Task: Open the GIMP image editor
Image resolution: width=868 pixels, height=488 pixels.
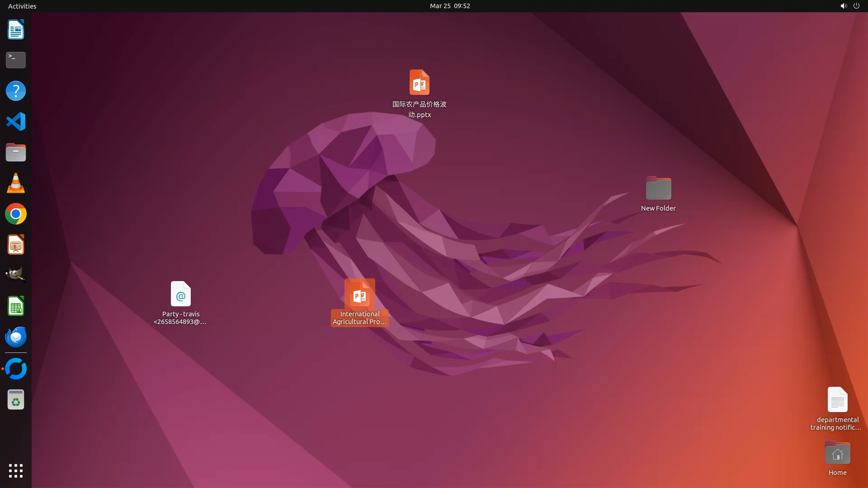Action: click(16, 275)
